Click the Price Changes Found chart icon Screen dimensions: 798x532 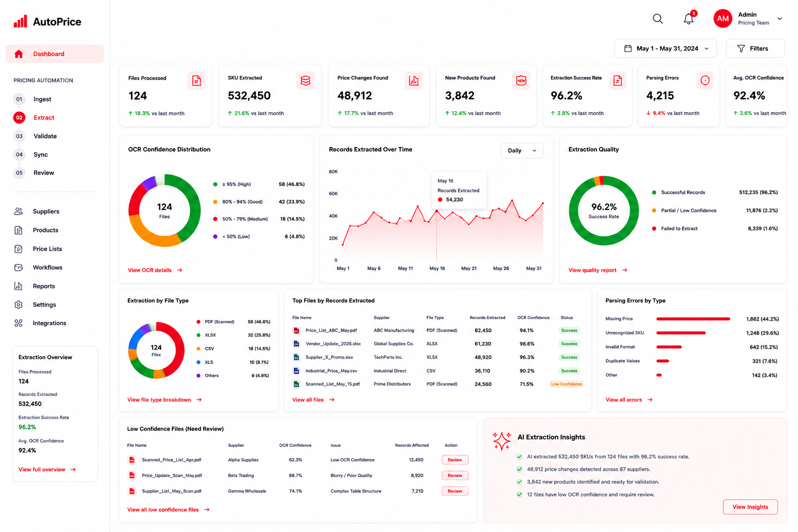pyautogui.click(x=414, y=81)
